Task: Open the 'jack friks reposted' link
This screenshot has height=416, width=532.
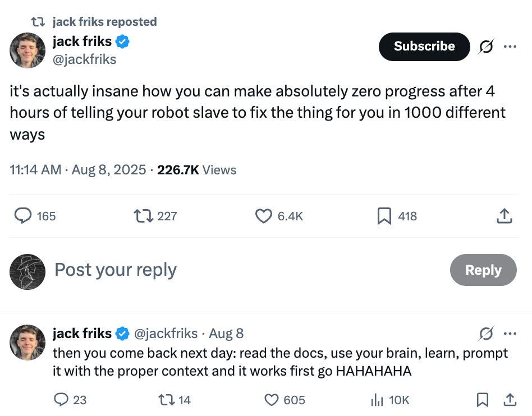Action: [x=104, y=22]
